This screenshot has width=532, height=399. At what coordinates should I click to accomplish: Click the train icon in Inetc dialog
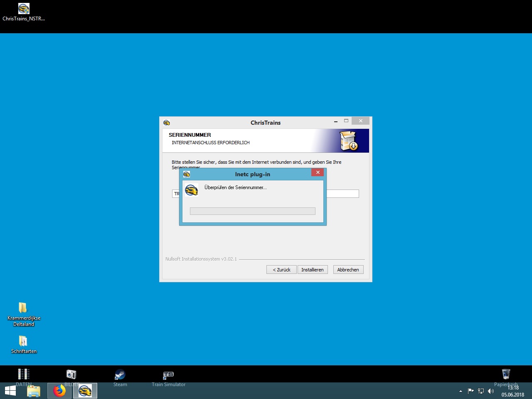pos(192,190)
